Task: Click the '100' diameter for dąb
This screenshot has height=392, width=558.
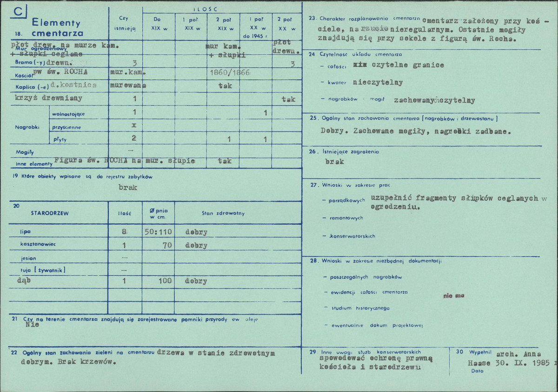Action: 165,281
